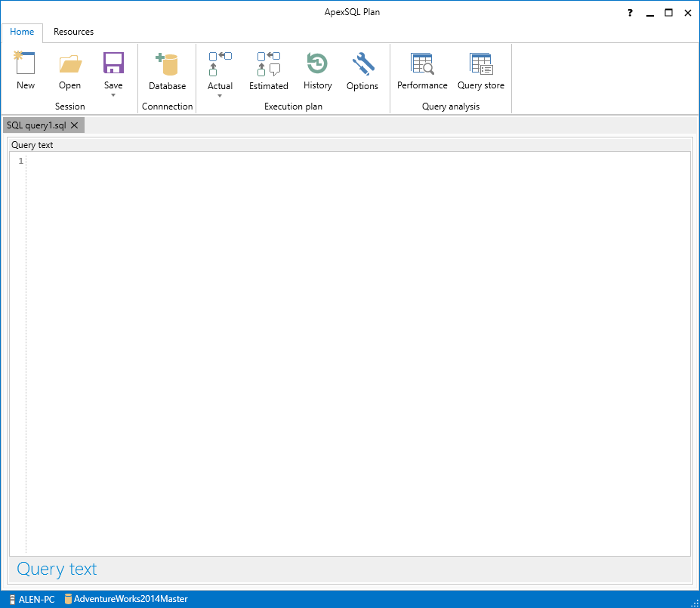Viewport: 700px width, 608px height.
Task: Expand the Actual dropdown arrow
Action: (220, 96)
